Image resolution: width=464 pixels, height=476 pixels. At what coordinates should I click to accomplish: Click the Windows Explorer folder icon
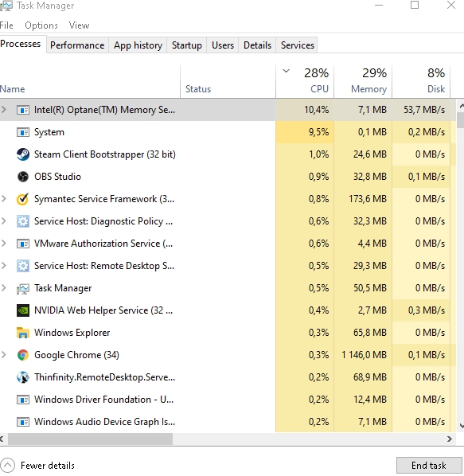coord(23,333)
